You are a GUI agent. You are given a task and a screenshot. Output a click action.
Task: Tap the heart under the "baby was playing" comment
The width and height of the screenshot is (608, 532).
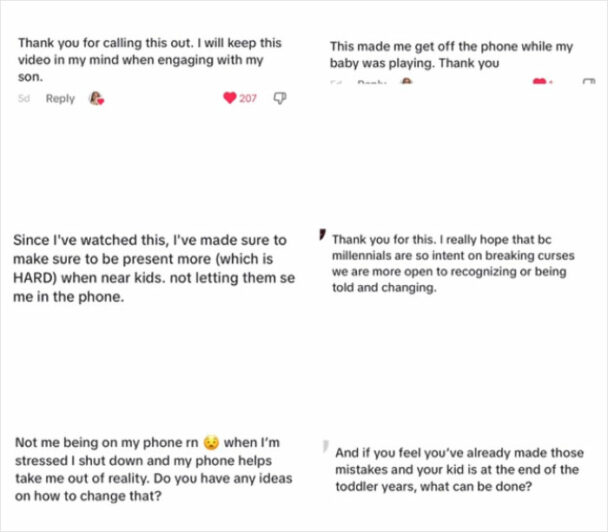(x=541, y=82)
